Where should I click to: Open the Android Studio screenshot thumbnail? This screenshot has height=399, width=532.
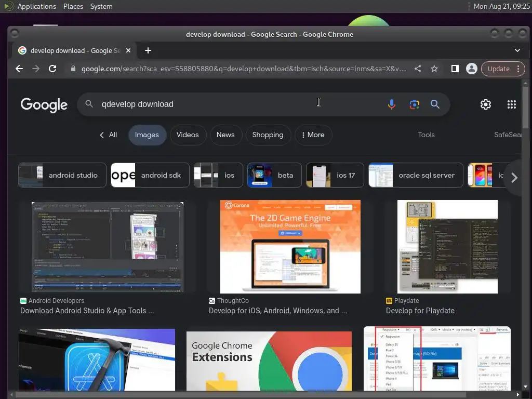click(108, 247)
